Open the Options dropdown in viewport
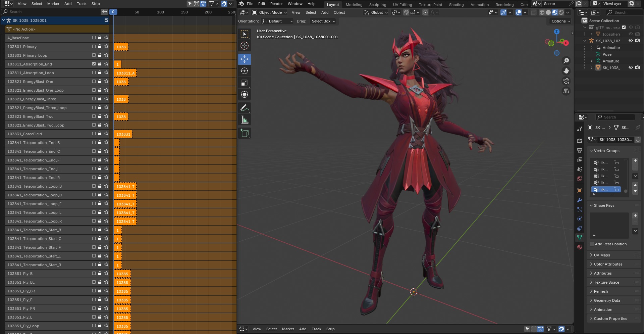Viewport: 644px width, 334px height. [x=560, y=21]
